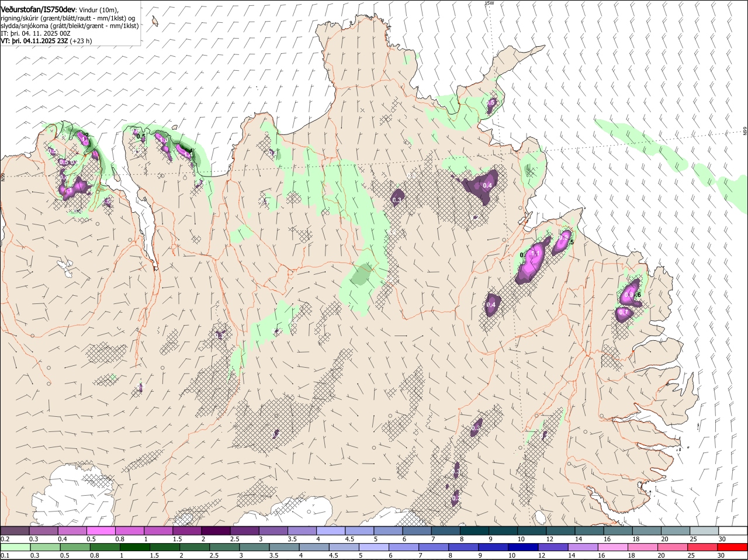748x560 pixels.
Task: Click the IT: þri. 04. 11. 2025 00Z line
Action: click(36, 33)
